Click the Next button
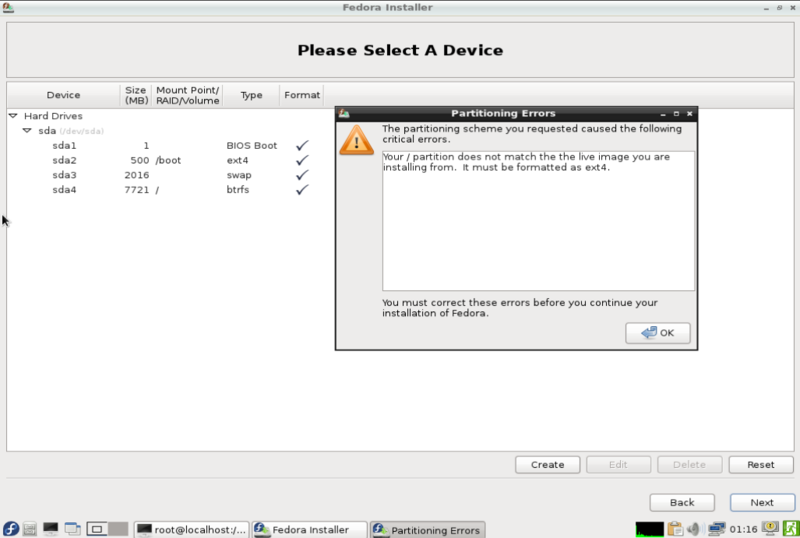The height and width of the screenshot is (538, 800). click(762, 502)
